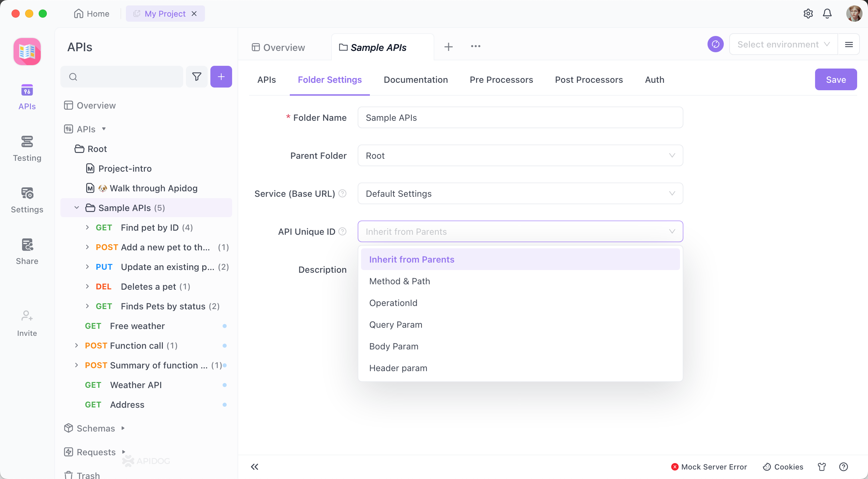This screenshot has width=868, height=479.
Task: Collapse sidebar with double-chevron icon
Action: 254,467
